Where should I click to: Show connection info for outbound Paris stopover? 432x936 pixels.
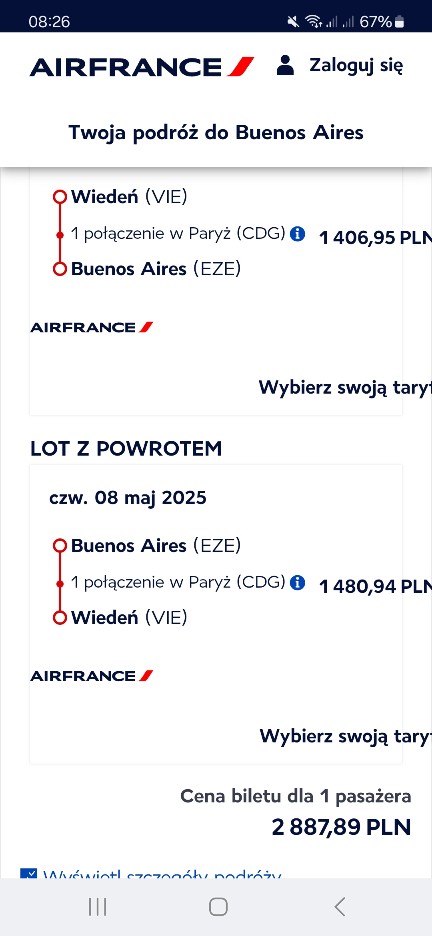tap(297, 233)
